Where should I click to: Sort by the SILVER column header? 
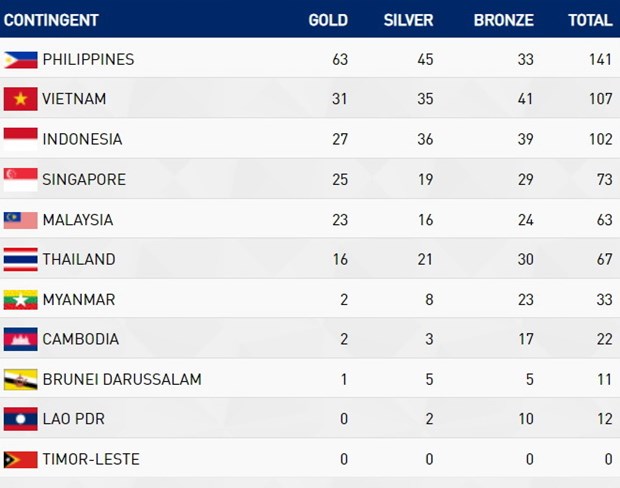[408, 20]
